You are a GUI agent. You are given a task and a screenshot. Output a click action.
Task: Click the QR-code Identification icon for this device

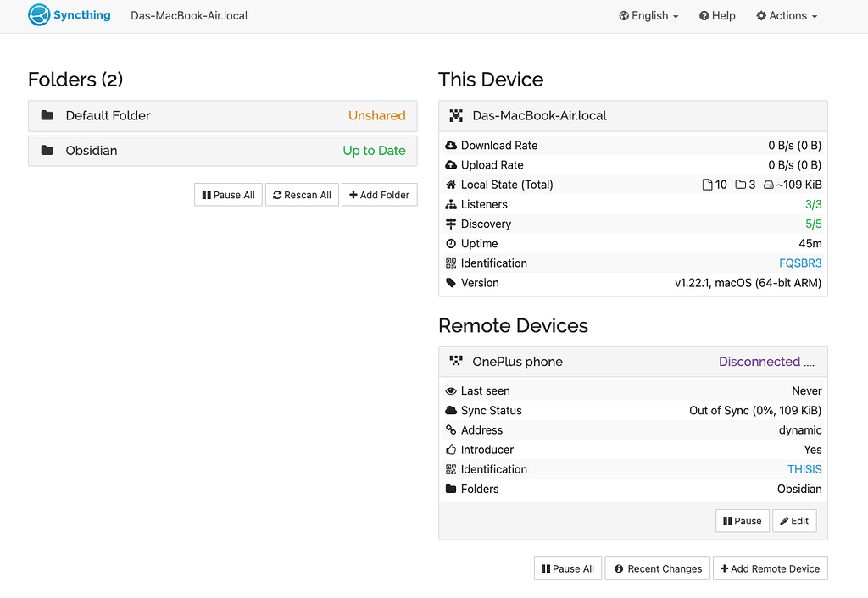tap(449, 263)
